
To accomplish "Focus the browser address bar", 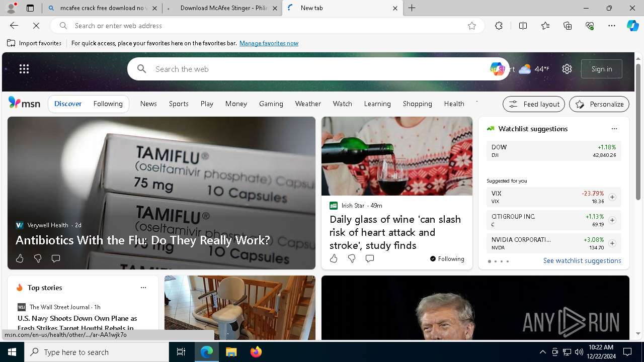I will (x=267, y=26).
